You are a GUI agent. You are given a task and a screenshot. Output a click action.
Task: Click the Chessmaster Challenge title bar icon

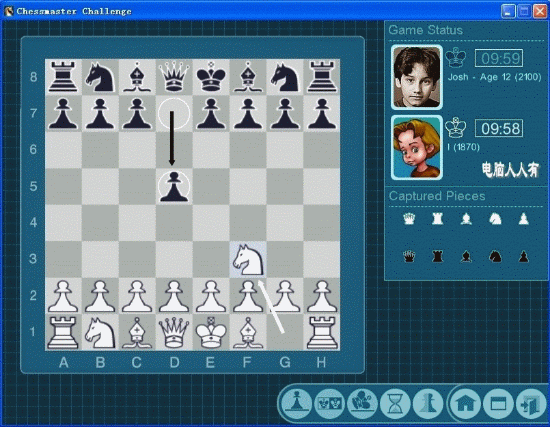(x=8, y=11)
